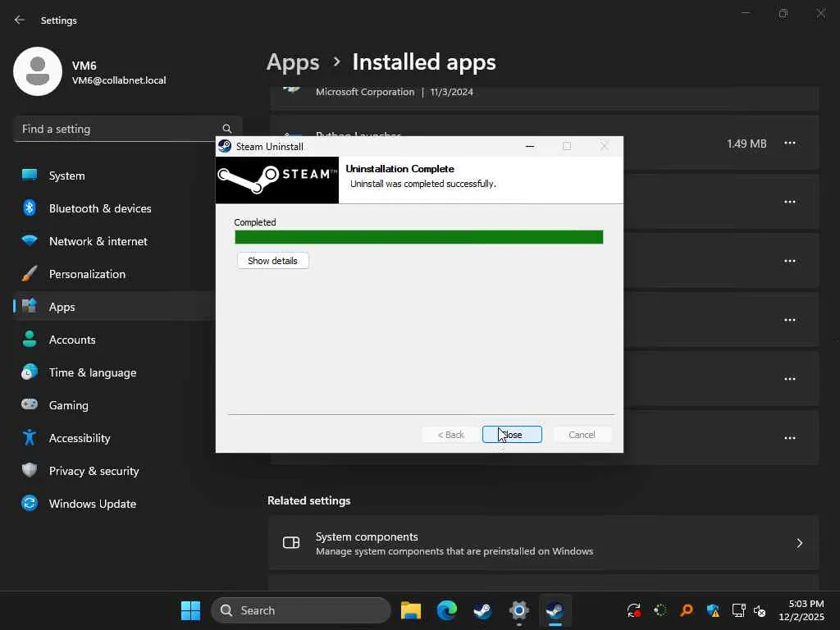Screen dimensions: 840x630
Task: Click the taskbar Search box
Action: [301, 610]
